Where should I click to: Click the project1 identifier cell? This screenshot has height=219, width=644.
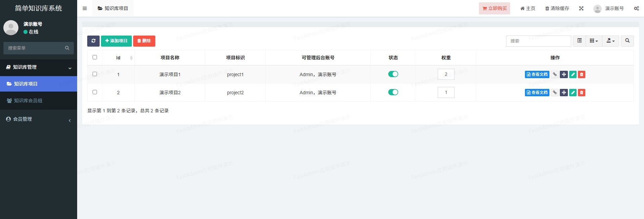coord(235,74)
